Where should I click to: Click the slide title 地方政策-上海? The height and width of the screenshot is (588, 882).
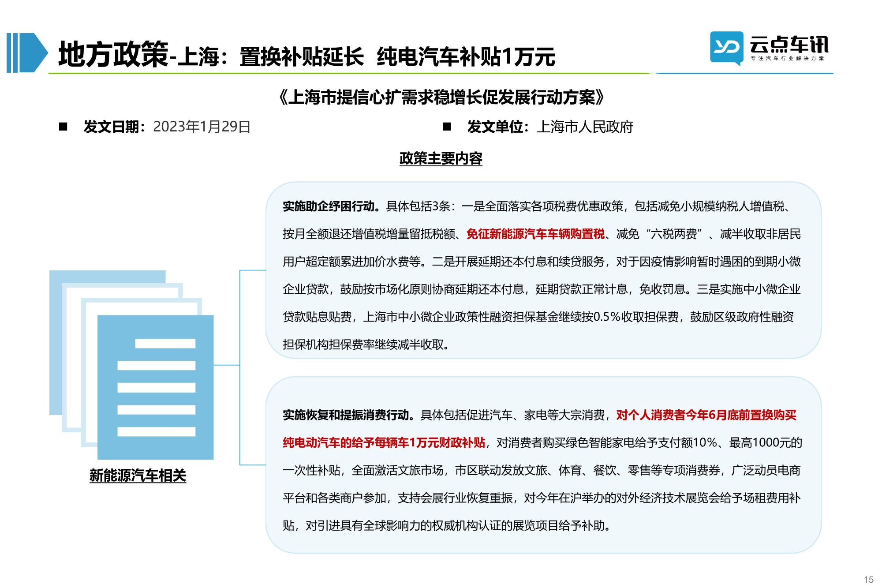coord(138,55)
